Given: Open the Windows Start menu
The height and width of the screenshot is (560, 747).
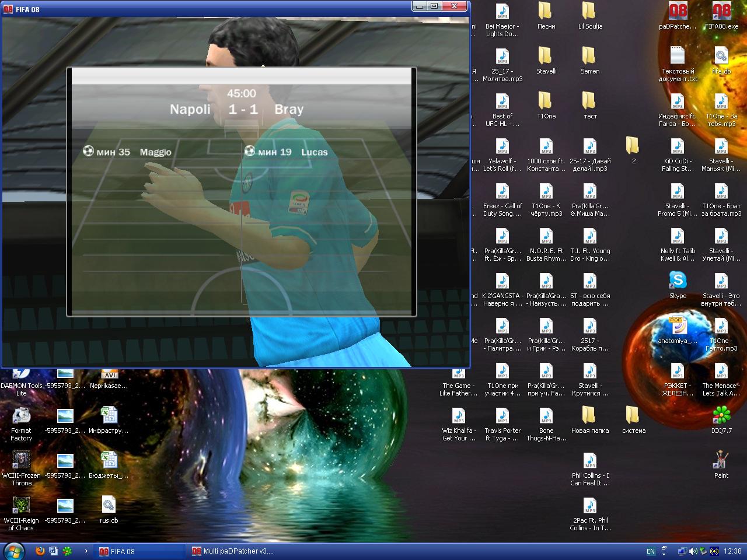Looking at the screenshot, I should click(13, 551).
